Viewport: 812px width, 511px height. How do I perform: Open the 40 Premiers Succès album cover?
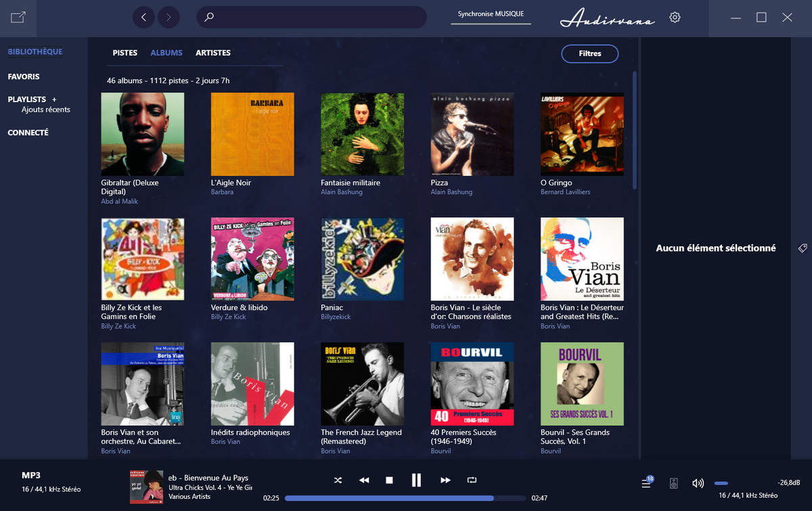point(472,384)
